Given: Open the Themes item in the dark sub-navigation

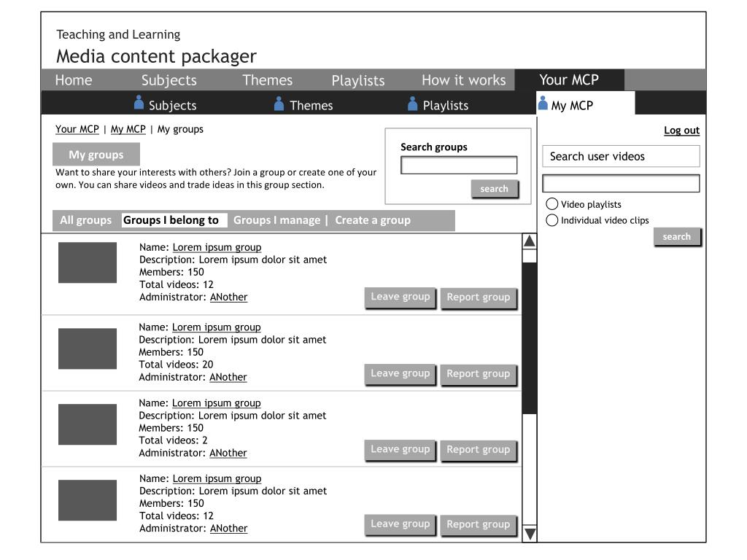Looking at the screenshot, I should pyautogui.click(x=311, y=105).
